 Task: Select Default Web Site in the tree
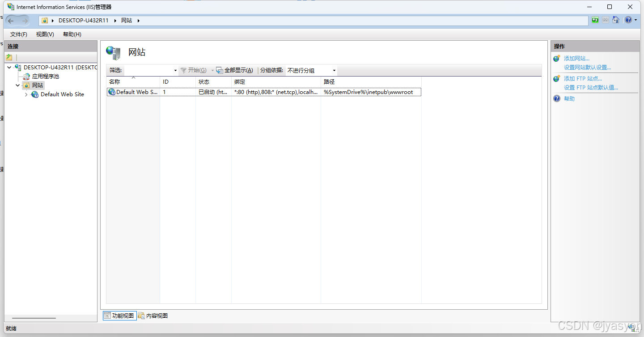coord(62,94)
